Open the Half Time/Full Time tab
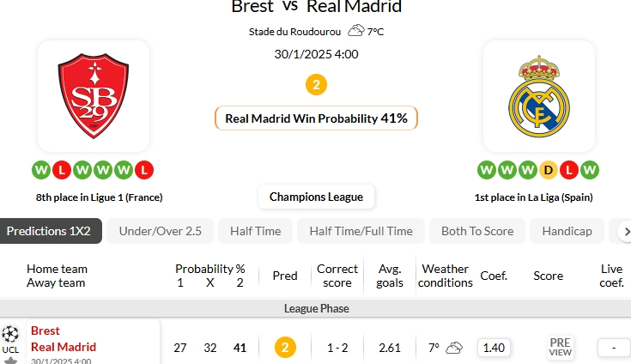The width and height of the screenshot is (631, 364). pos(361,231)
